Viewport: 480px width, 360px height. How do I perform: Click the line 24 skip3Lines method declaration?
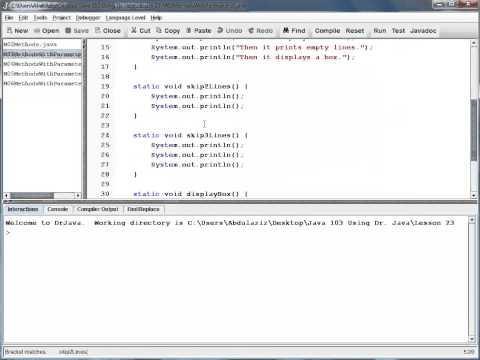190,135
